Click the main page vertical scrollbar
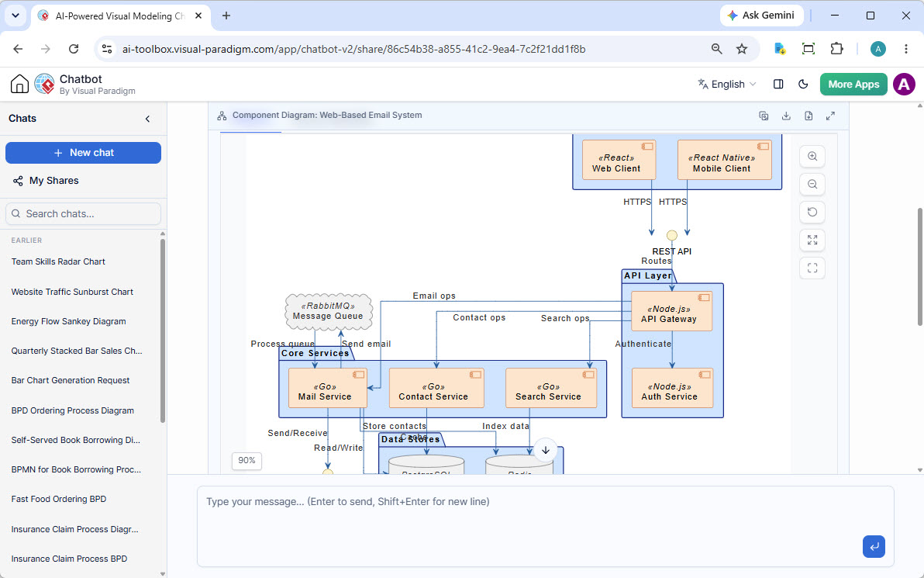Screen dimensions: 924x578 coord(920,267)
